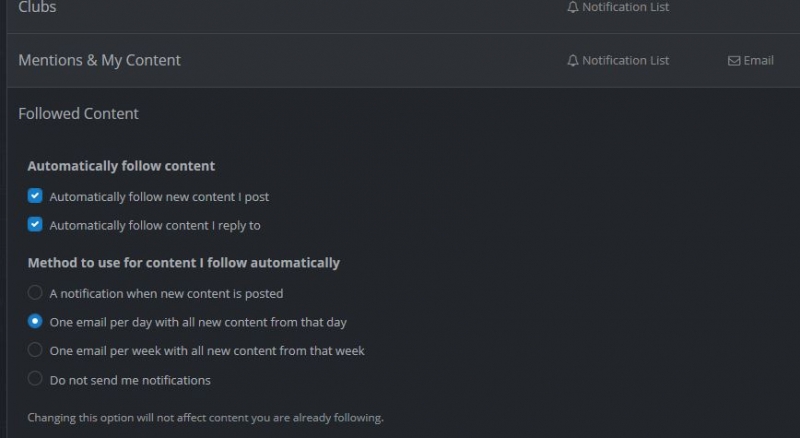Image resolution: width=800 pixels, height=438 pixels.
Task: Click the envelope Email icon for Mentions & My Content
Action: [x=734, y=61]
